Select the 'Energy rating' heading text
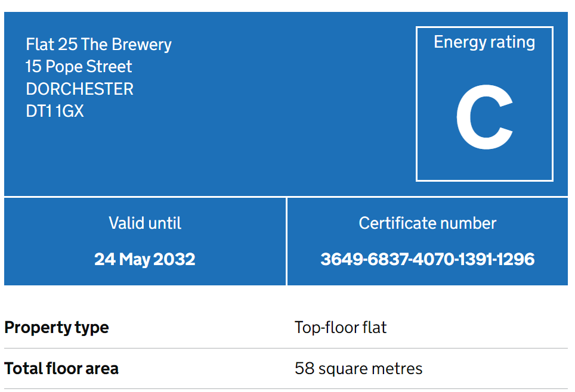This screenshot has height=392, width=575. tap(484, 42)
